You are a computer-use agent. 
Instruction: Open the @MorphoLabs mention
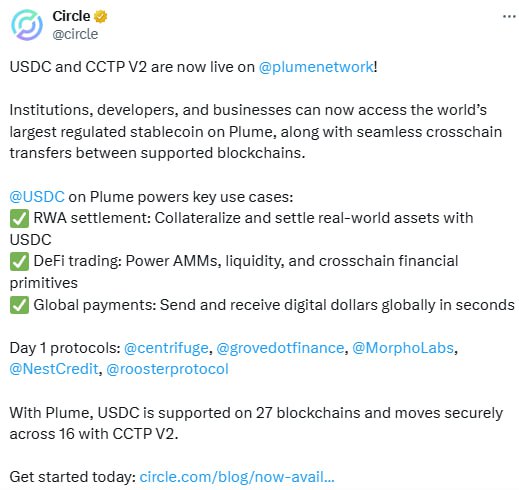coord(403,348)
